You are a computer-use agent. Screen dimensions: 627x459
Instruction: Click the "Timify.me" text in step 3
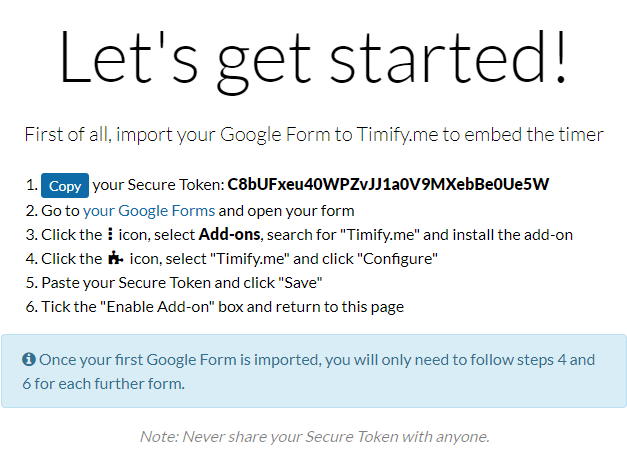coord(380,235)
